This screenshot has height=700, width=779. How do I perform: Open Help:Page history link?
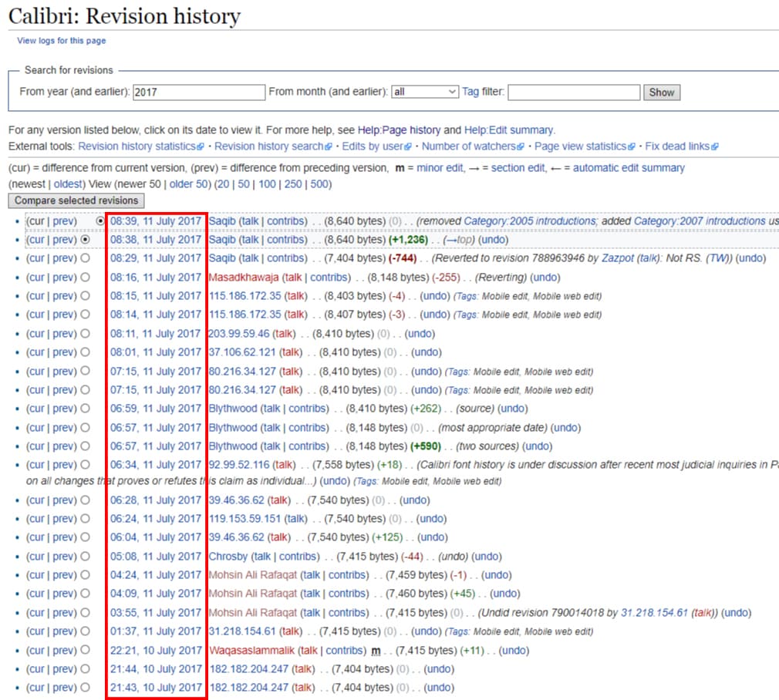tap(399, 130)
